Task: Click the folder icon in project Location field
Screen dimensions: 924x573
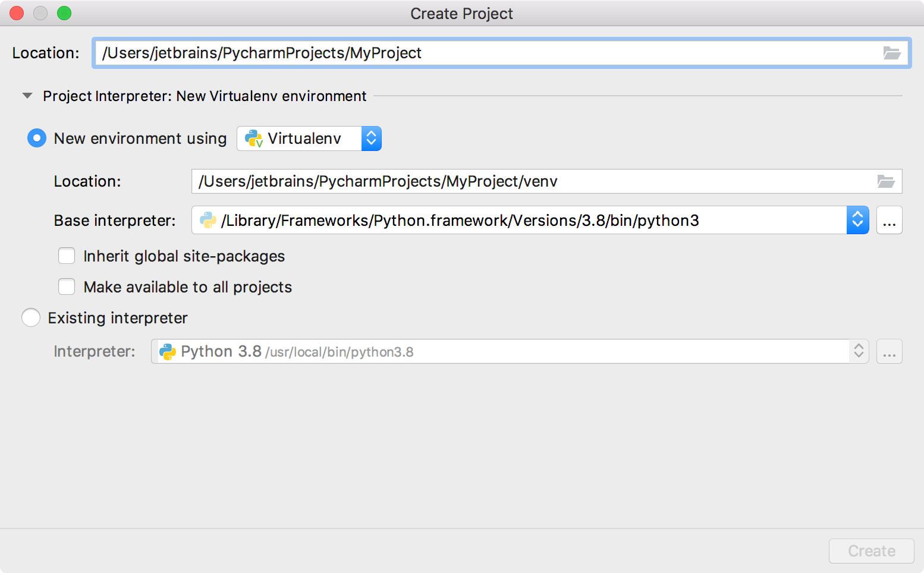Action: (x=891, y=53)
